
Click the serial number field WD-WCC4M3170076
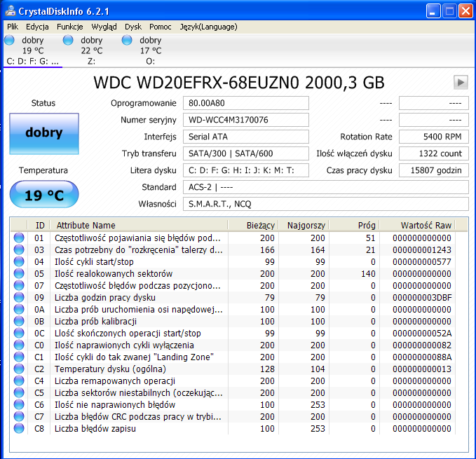point(246,120)
